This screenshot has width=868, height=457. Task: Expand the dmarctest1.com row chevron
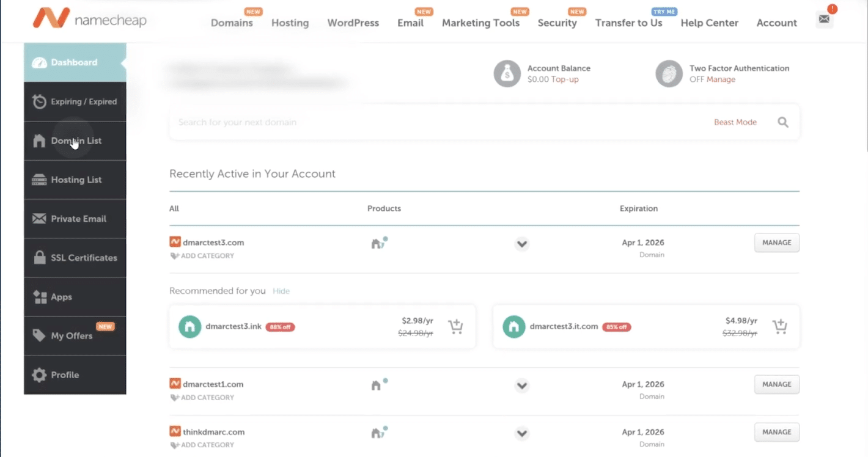pyautogui.click(x=521, y=386)
